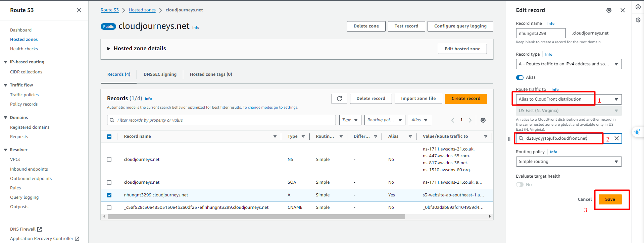The image size is (644, 243).
Task: Open Hosted zones breadcrumb link
Action: [x=142, y=10]
